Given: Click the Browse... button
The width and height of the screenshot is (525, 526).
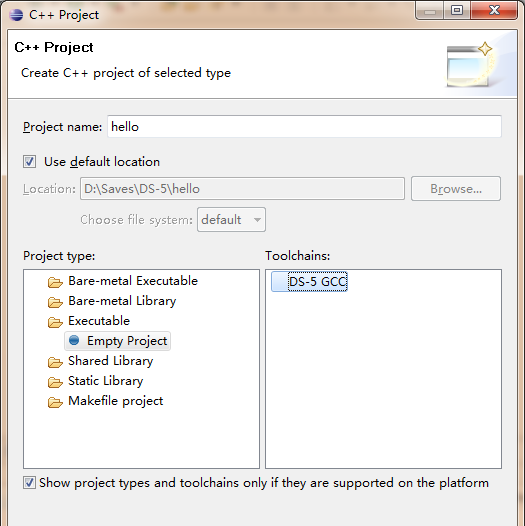Looking at the screenshot, I should [456, 189].
